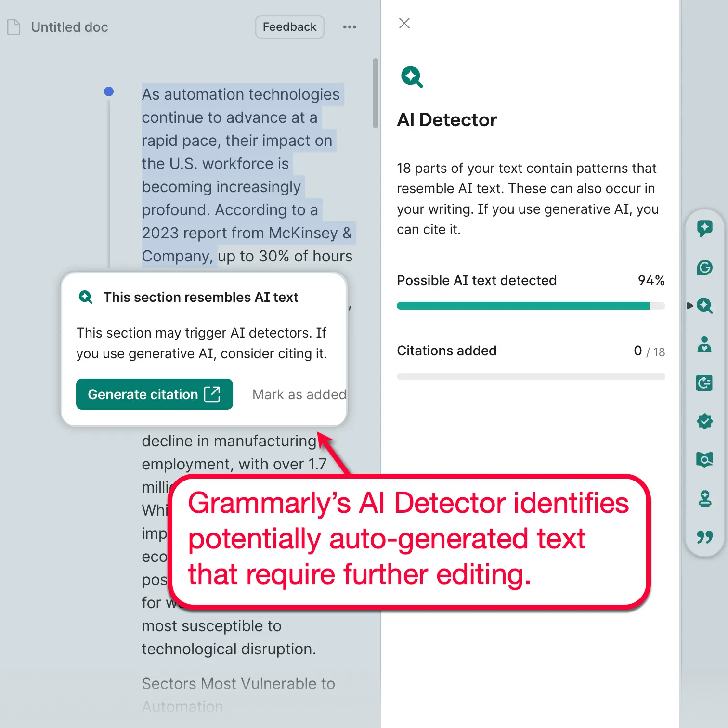Select the Grammarly suggestions icon
728x728 pixels.
pos(704,268)
